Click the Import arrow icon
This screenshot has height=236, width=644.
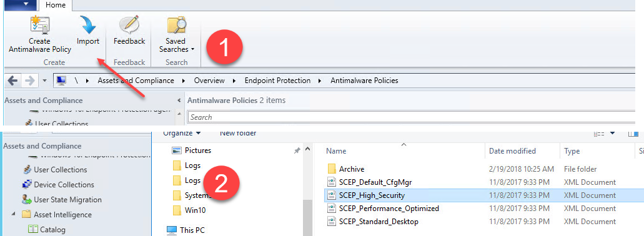(x=88, y=25)
